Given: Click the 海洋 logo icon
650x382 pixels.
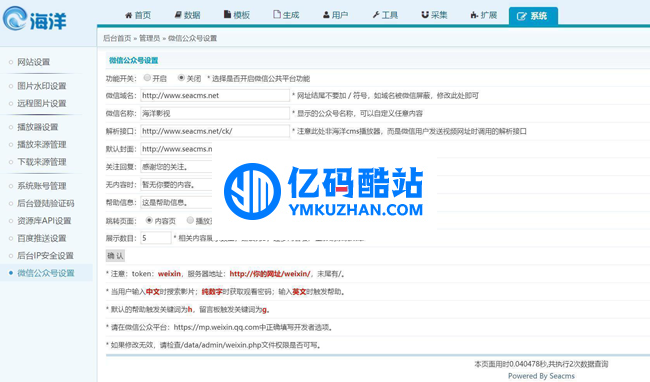Looking at the screenshot, I should tap(15, 18).
